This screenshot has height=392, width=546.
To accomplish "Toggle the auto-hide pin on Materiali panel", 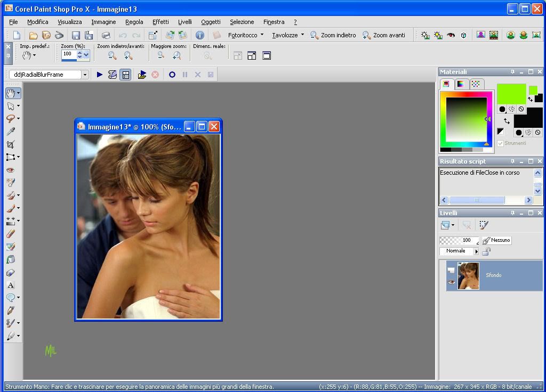I will (512, 72).
